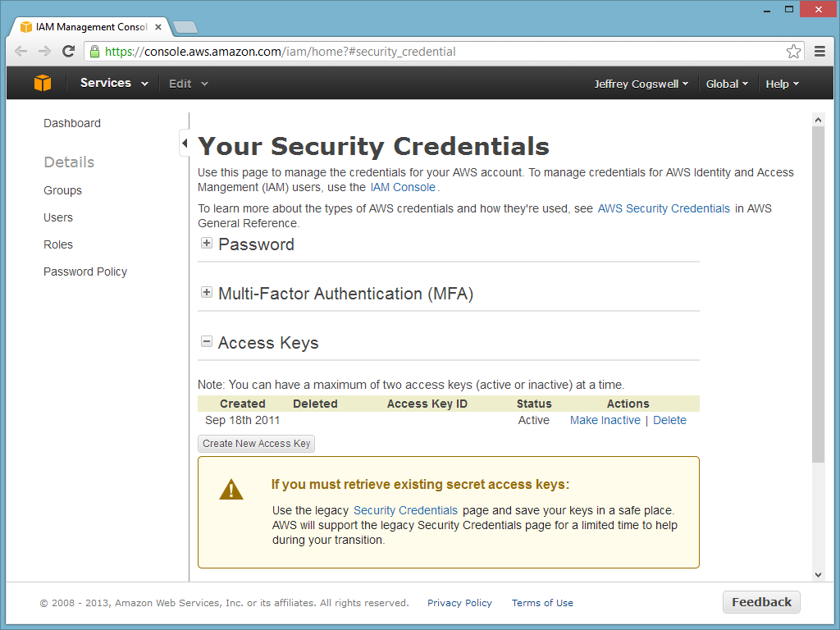
Task: Collapse the Access Keys section
Action: click(x=207, y=342)
